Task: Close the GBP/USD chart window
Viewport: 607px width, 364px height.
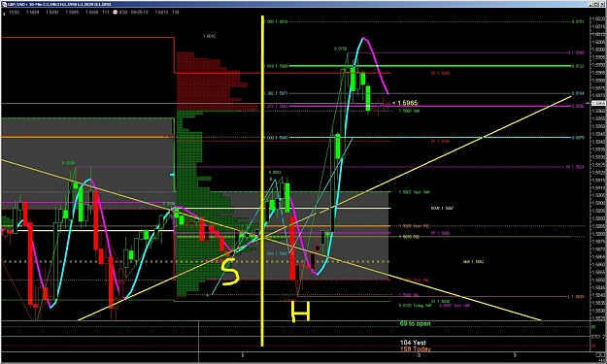Action: tap(602, 4)
